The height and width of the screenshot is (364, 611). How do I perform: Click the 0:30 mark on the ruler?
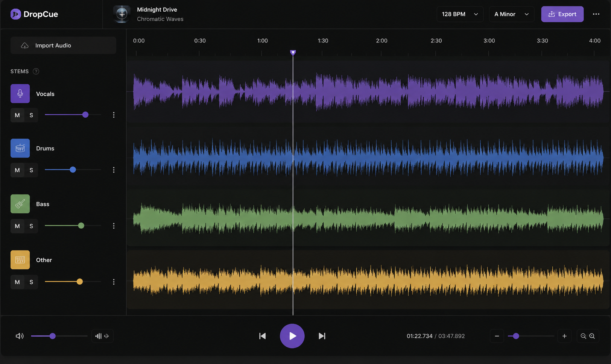(x=200, y=41)
